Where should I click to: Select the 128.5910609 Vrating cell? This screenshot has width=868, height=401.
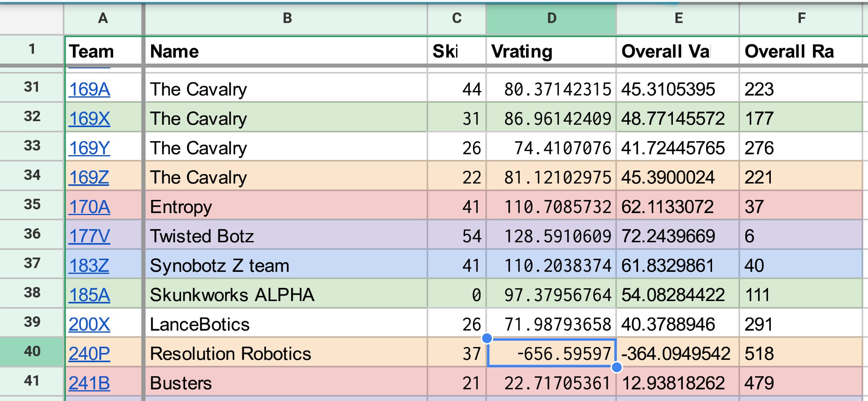pyautogui.click(x=551, y=235)
